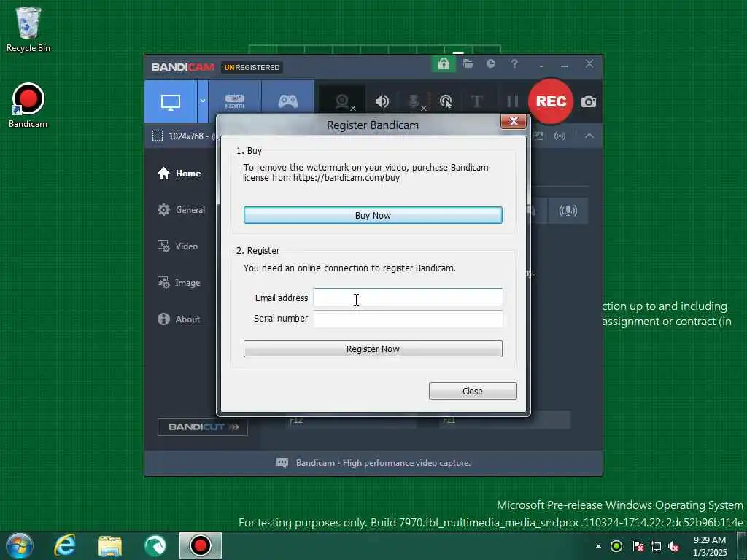Screen dimensions: 747x560
Task: Open scheduled recording clock icon
Action: (x=491, y=64)
